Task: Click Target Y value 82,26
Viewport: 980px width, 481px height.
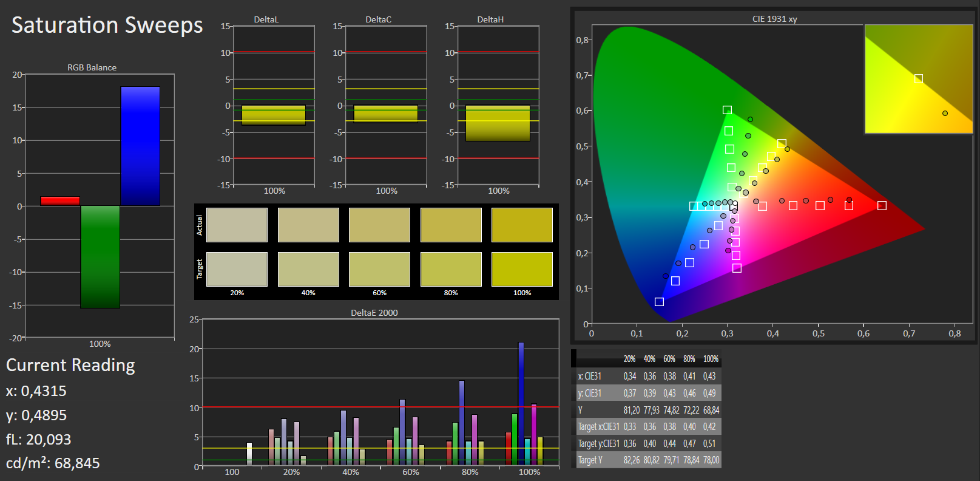Action: (x=631, y=460)
